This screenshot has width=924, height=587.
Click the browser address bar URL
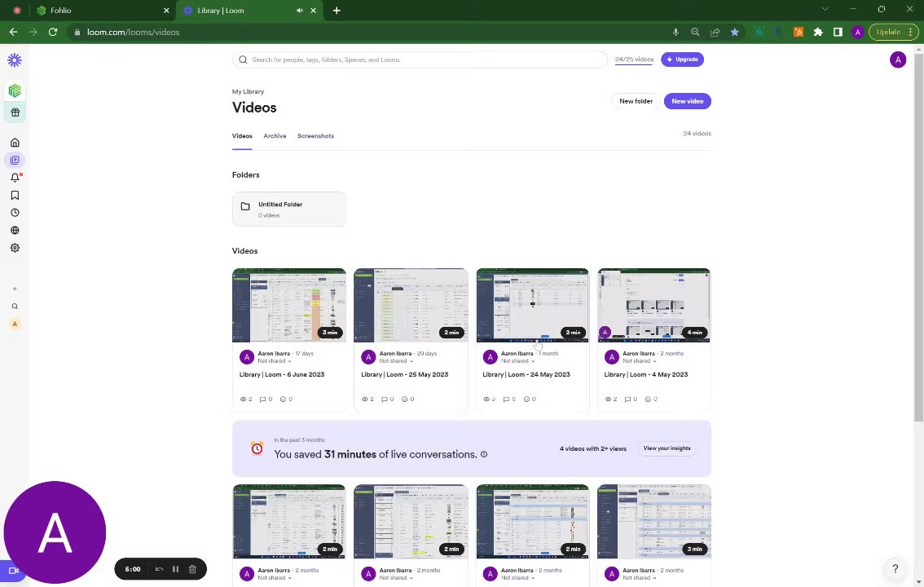133,33
